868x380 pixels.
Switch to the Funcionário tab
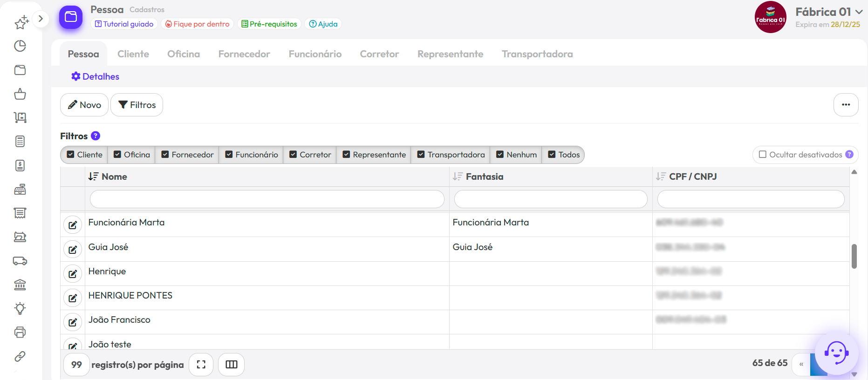pos(315,54)
